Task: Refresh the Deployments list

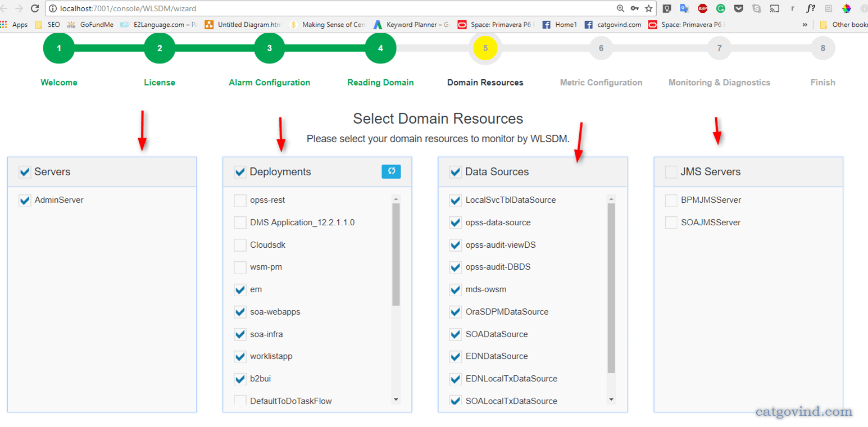Action: [x=392, y=171]
